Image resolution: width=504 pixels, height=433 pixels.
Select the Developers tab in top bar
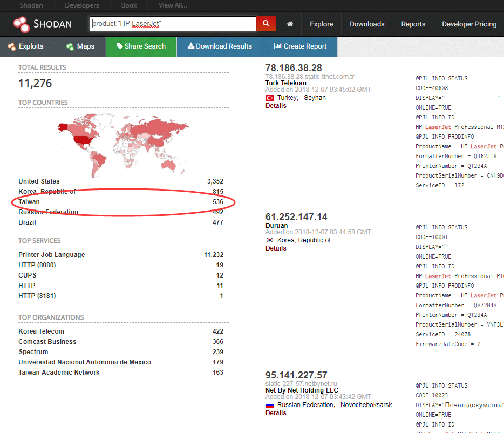[81, 5]
